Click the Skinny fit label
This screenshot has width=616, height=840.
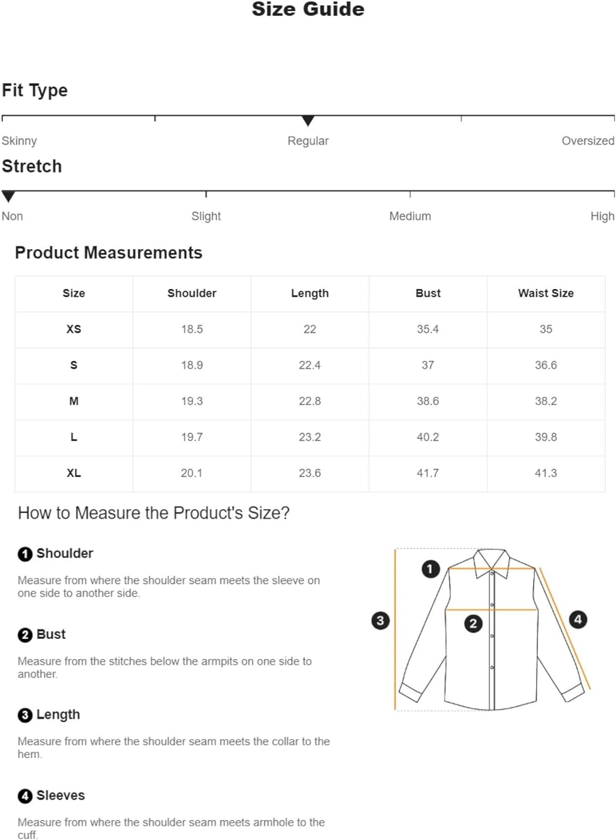pos(19,141)
